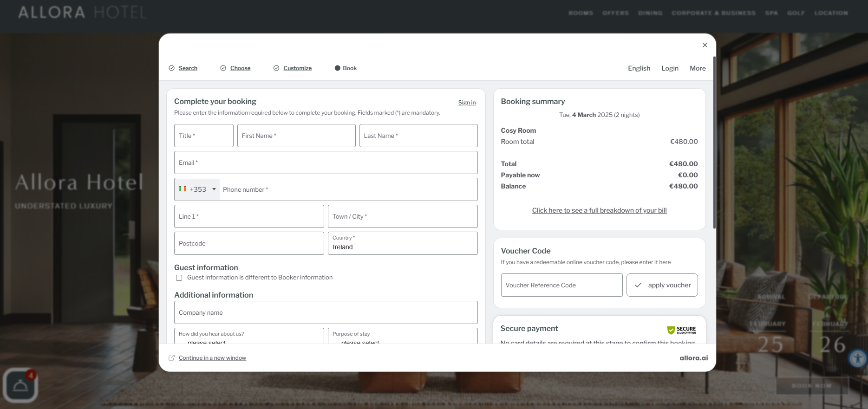Go back to Customize step
This screenshot has height=409, width=868.
[x=297, y=68]
